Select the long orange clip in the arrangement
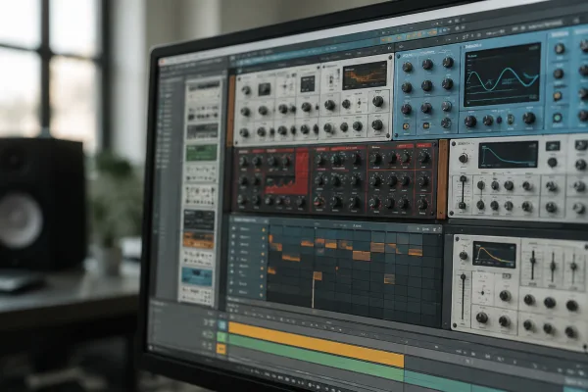 click(x=317, y=345)
